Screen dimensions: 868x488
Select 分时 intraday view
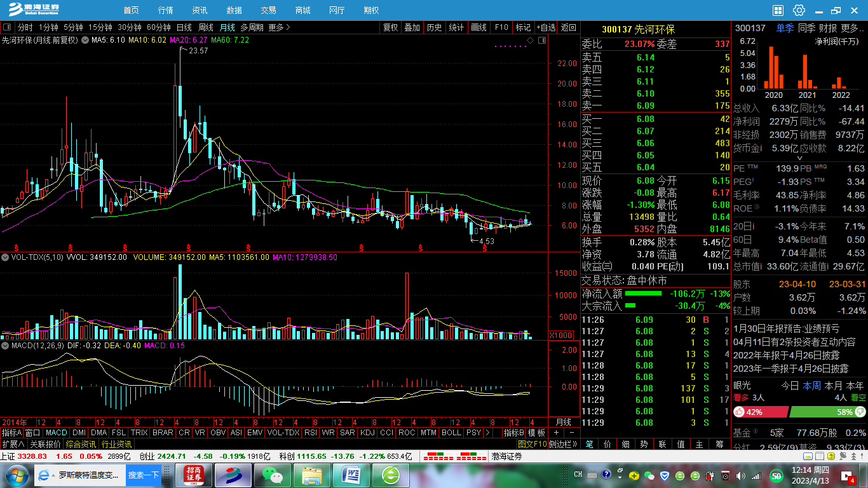(x=25, y=27)
